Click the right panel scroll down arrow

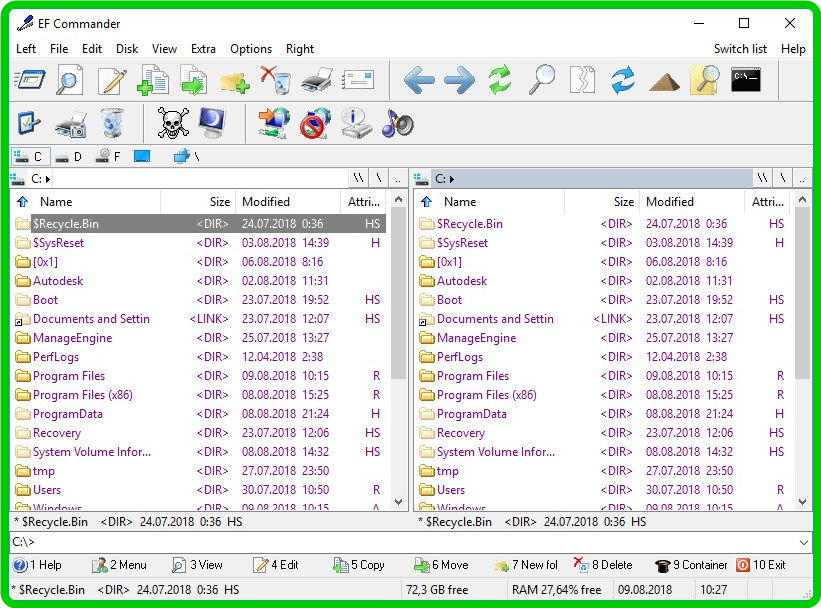coord(802,502)
